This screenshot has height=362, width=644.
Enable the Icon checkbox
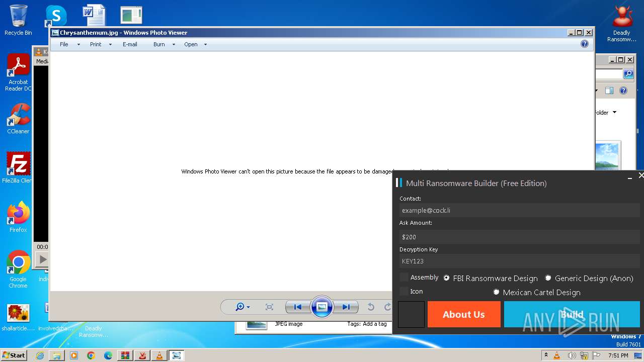click(404, 291)
